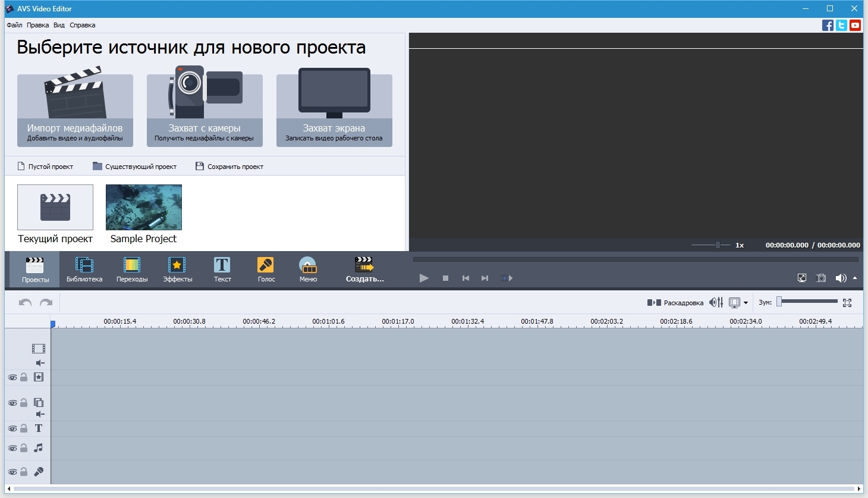Open the Библиотека media library
The width and height of the screenshot is (868, 498).
(x=84, y=270)
